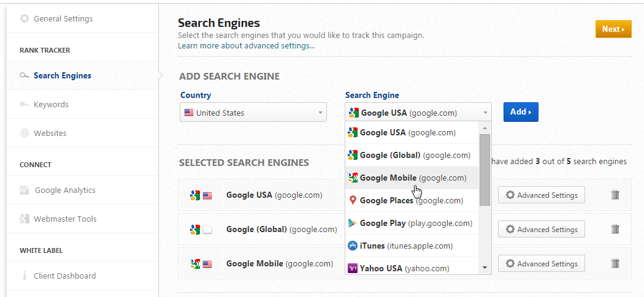Go to Websites in the sidebar
Screen dimensions: 644x297
[x=50, y=133]
